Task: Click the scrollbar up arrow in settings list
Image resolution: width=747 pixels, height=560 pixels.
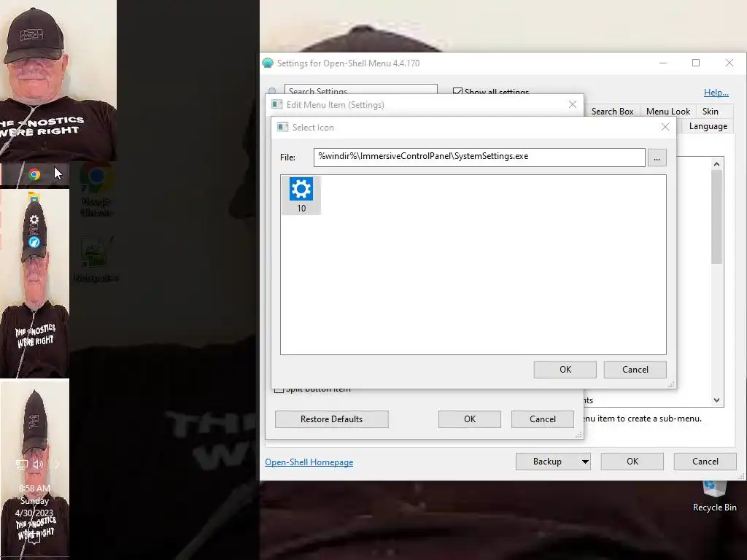Action: point(716,164)
